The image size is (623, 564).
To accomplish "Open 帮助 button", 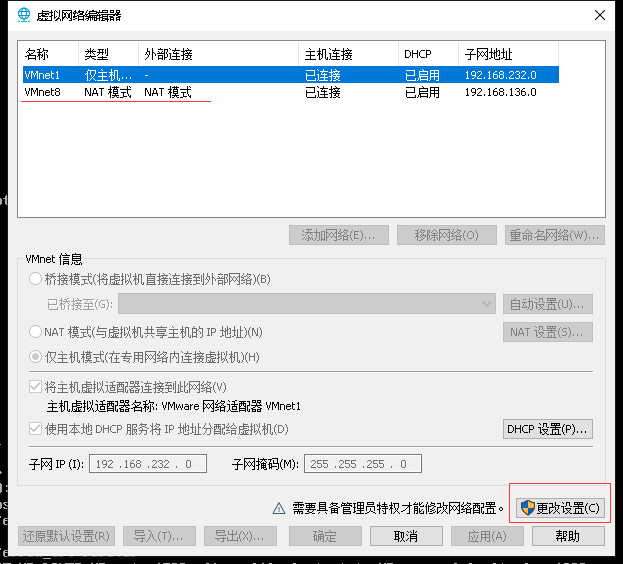I will [568, 536].
